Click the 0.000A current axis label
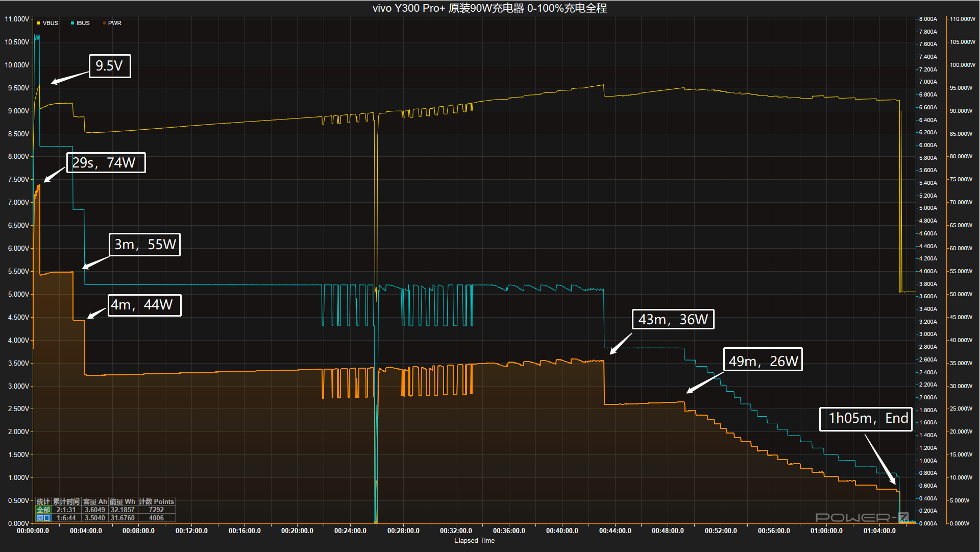The width and height of the screenshot is (980, 552). click(928, 523)
